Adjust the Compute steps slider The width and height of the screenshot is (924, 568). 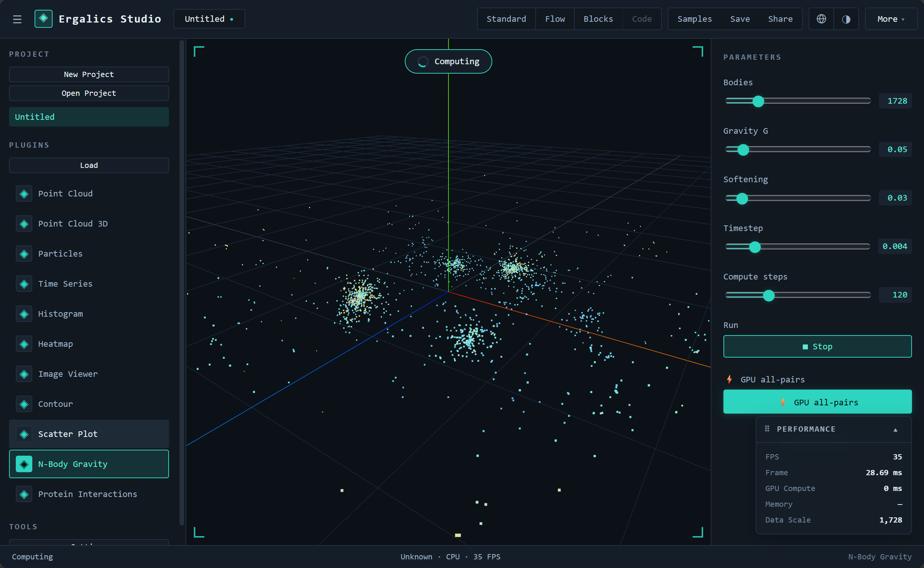798,295
